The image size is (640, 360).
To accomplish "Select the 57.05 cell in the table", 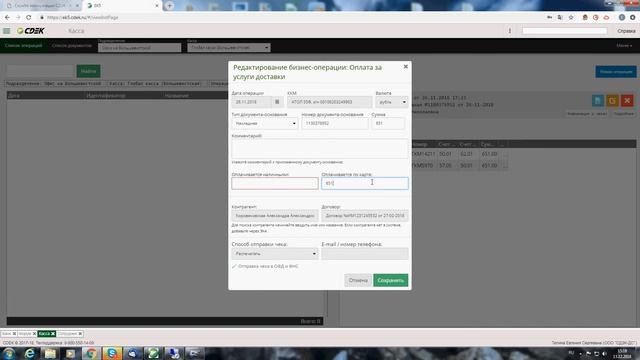I will point(445,166).
